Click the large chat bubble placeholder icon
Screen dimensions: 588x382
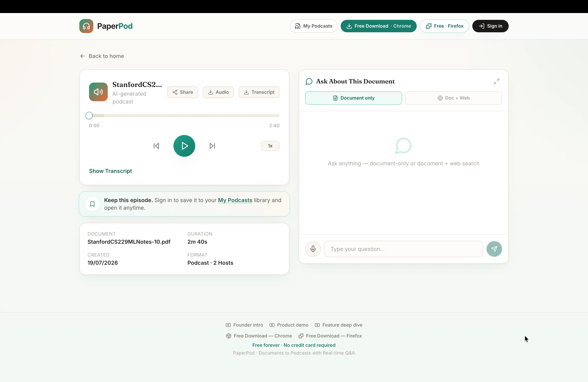pos(403,146)
